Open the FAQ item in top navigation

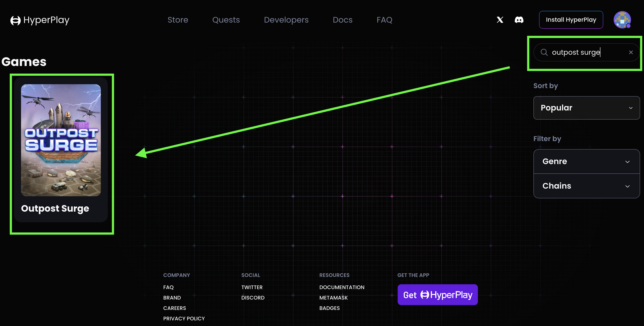coord(384,20)
